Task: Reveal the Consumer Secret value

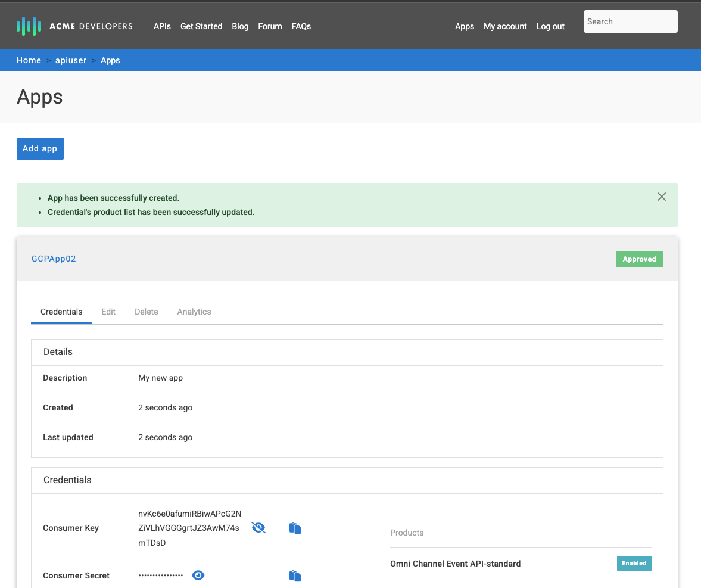Action: [x=198, y=575]
